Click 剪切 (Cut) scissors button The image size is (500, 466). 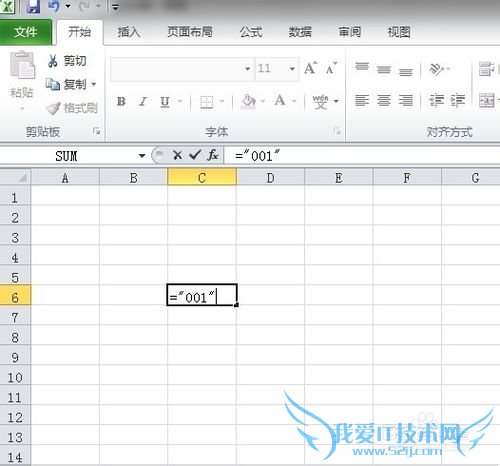coord(67,61)
